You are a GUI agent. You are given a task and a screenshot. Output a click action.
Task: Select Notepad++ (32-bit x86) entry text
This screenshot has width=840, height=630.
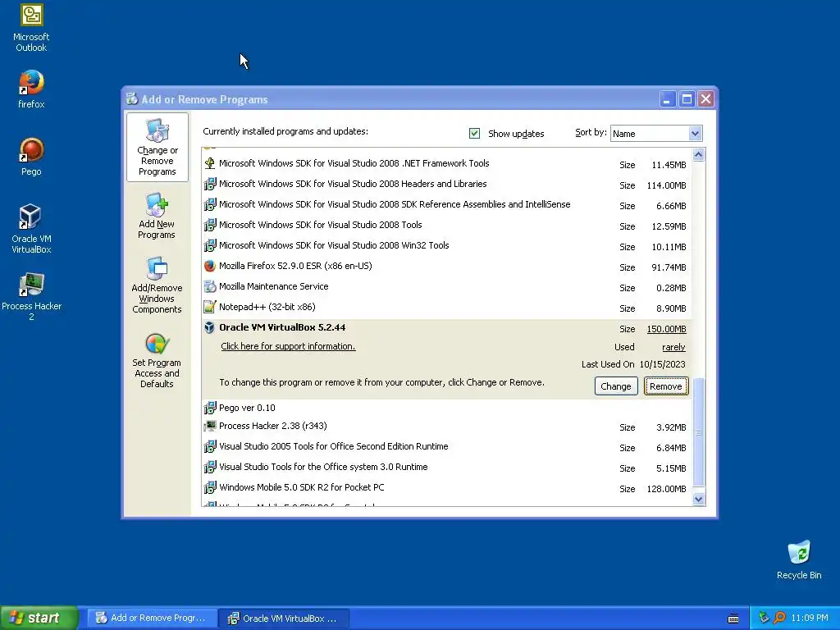click(x=267, y=307)
